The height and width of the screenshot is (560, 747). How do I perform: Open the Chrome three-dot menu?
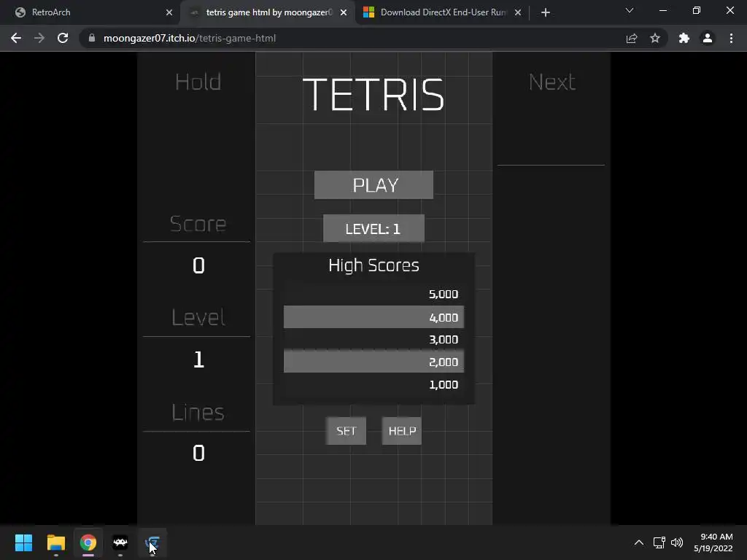[x=731, y=38]
